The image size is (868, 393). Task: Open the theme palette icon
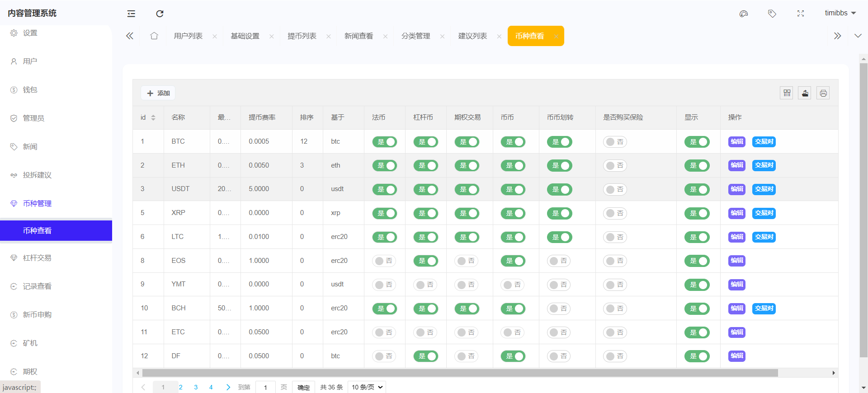[x=744, y=14]
